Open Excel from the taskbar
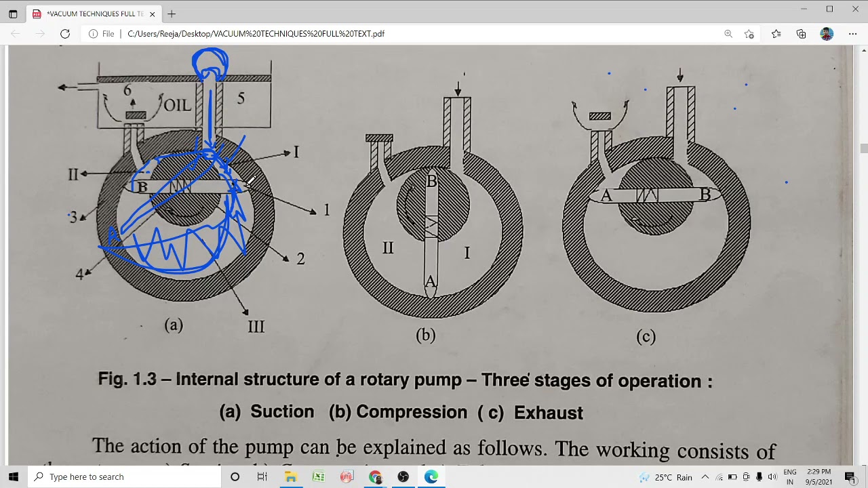 coord(318,476)
